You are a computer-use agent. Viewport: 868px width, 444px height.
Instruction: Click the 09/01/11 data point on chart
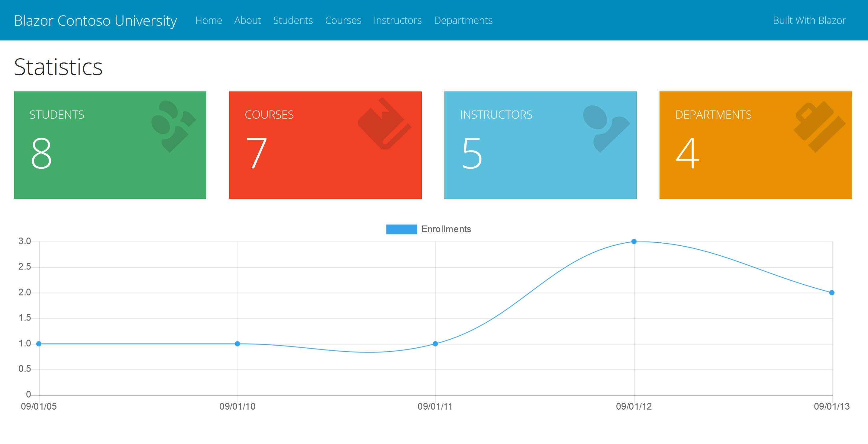click(x=435, y=344)
